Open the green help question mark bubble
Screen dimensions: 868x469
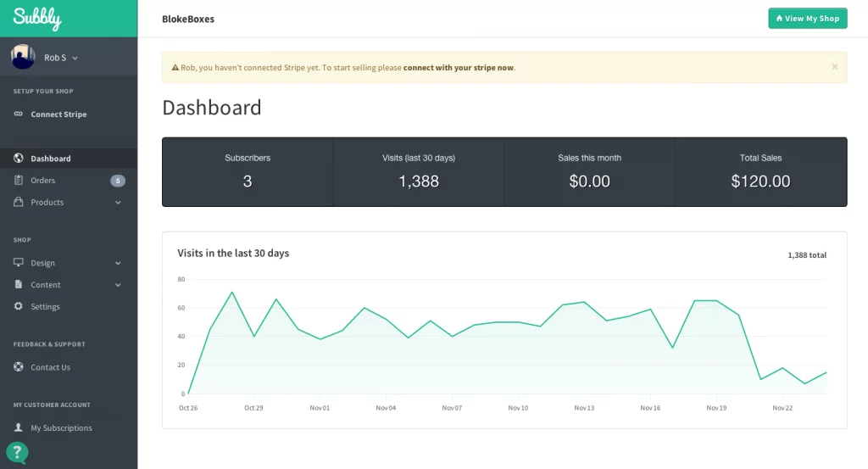[17, 453]
